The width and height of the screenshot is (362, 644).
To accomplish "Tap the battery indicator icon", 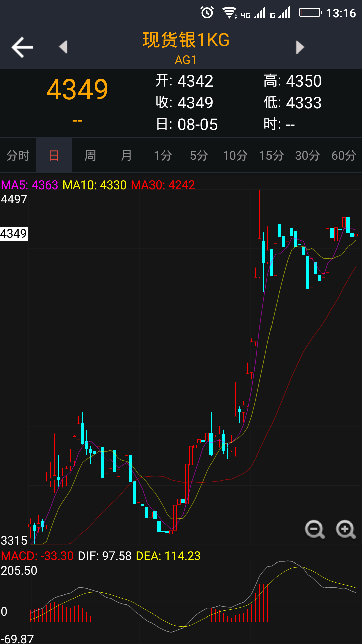I will (310, 13).
